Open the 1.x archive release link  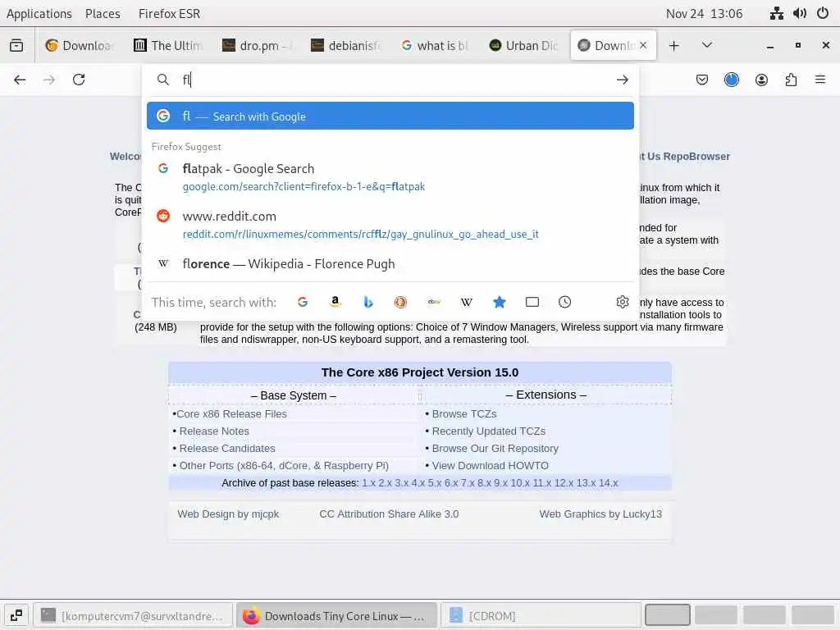click(x=368, y=482)
